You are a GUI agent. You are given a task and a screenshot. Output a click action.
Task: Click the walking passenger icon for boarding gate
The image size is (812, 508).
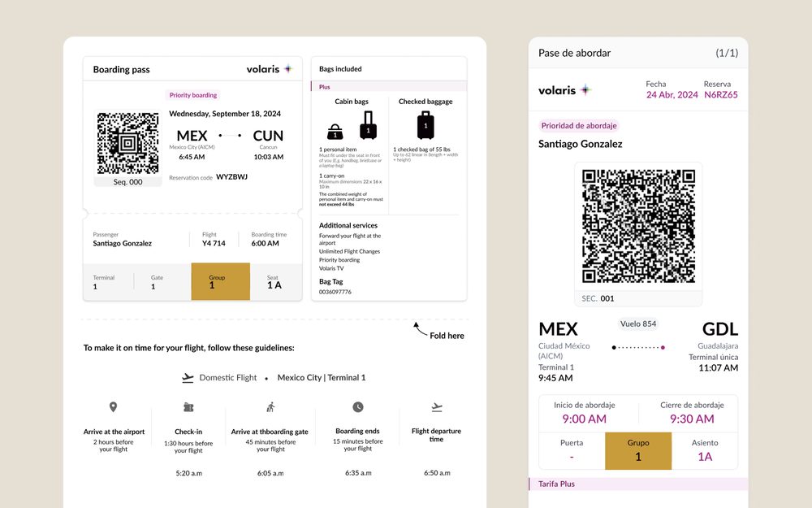tap(270, 407)
